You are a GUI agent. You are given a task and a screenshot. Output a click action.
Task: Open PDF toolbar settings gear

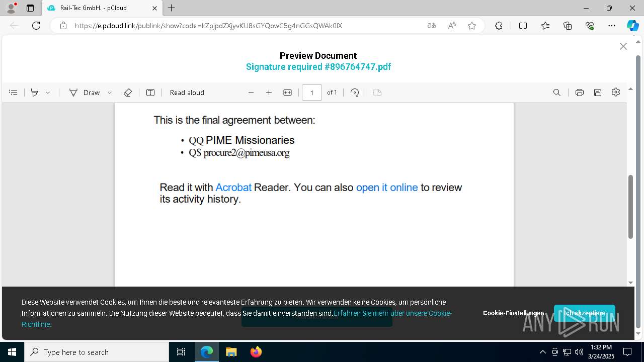coord(616,93)
